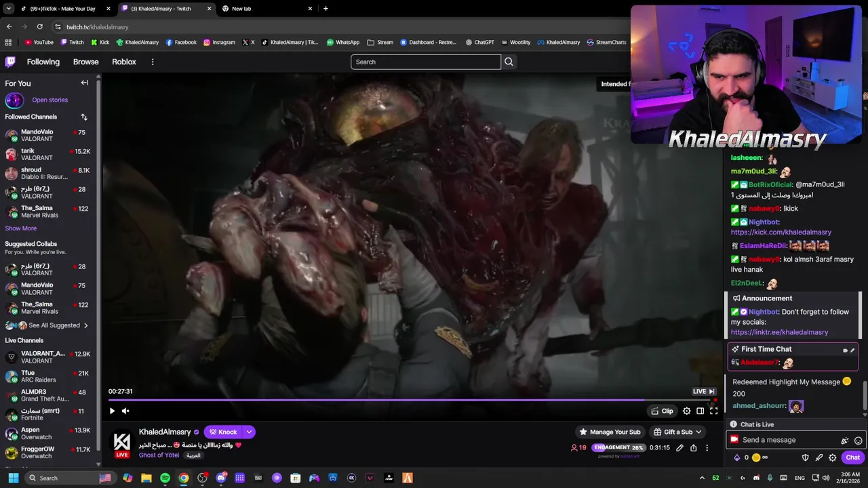Image resolution: width=868 pixels, height=488 pixels.
Task: Open Discord from the taskbar
Action: click(x=221, y=478)
